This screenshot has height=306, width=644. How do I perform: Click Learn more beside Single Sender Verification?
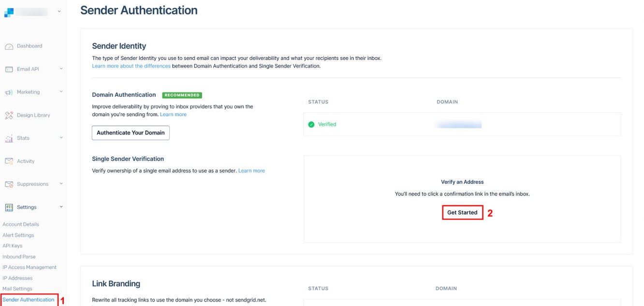tap(251, 170)
